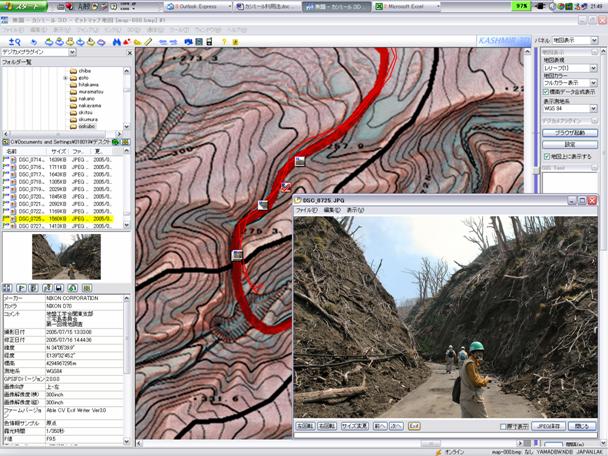Viewport: 608px width, 456px height.
Task: Close the digital camera plugin panel
Action: tap(129, 51)
